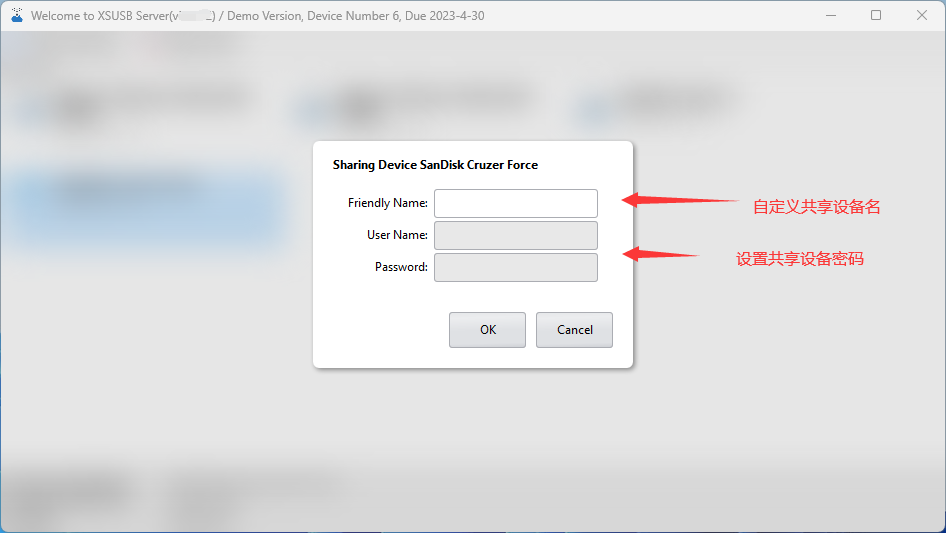Minimize the XSUSB Server window
The height and width of the screenshot is (533, 946).
click(831, 15)
